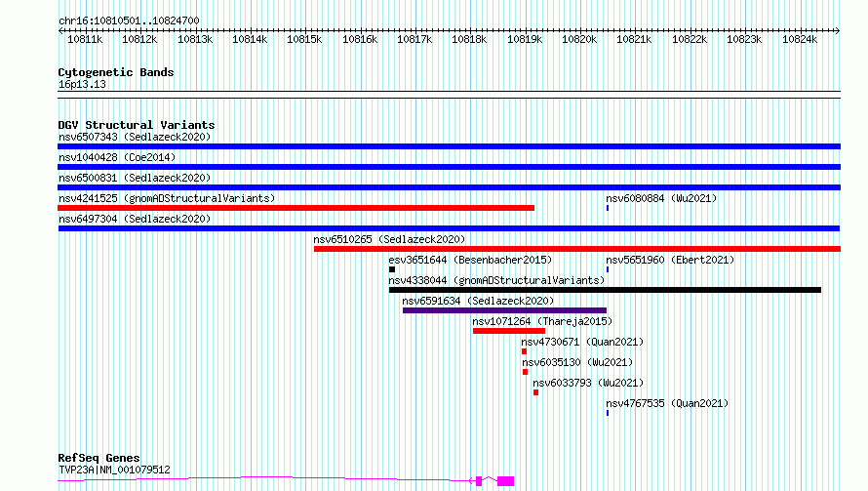The image size is (868, 491).
Task: Select the blue nsv6507343 variant bar
Action: 449,146
